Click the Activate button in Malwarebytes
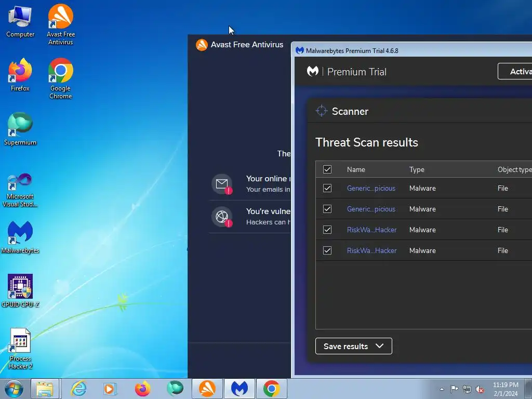 (x=515, y=71)
